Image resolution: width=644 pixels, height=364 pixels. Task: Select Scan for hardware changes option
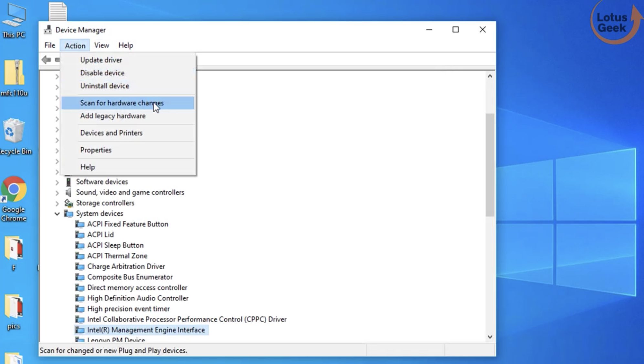click(x=121, y=103)
